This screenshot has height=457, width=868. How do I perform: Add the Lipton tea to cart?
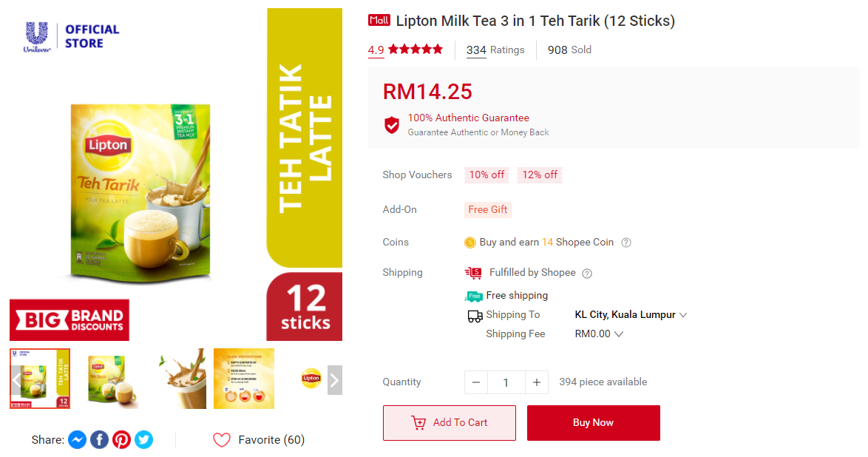tap(450, 423)
